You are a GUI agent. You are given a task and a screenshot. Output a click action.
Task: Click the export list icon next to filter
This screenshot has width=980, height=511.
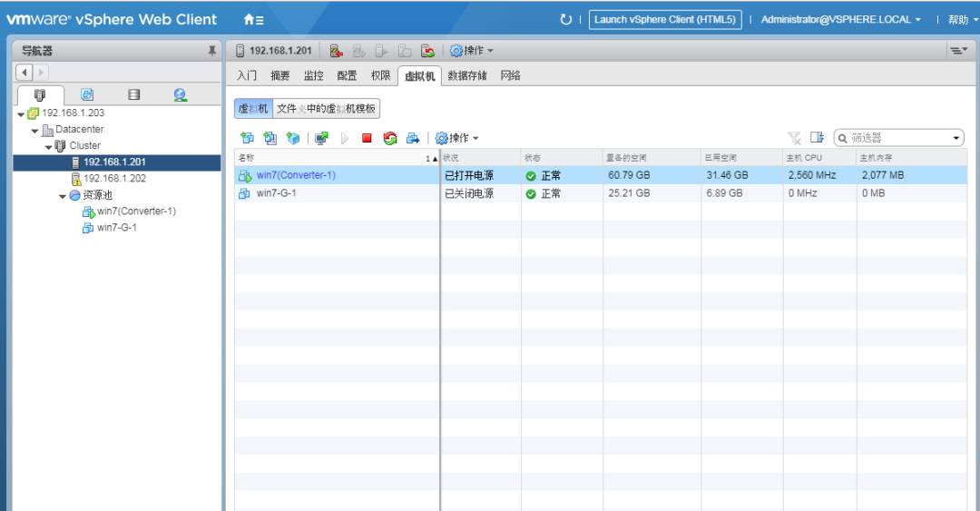[x=817, y=137]
